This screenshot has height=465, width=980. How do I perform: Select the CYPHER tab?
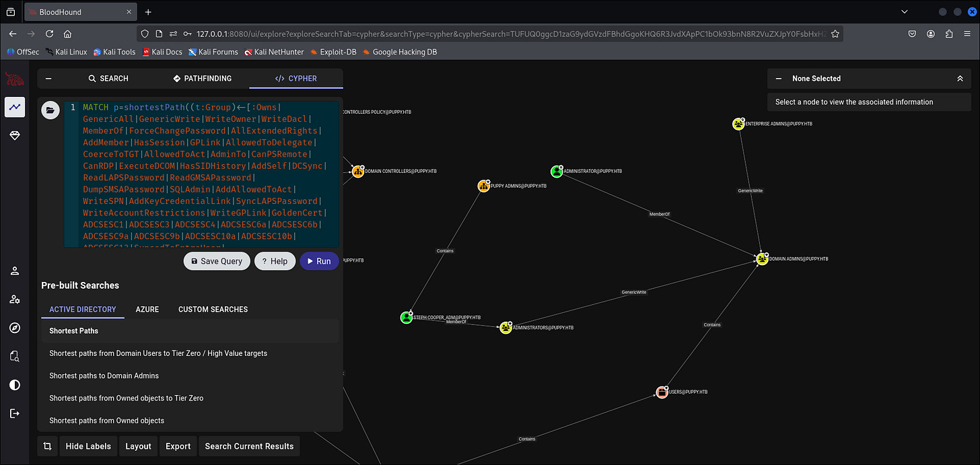tap(296, 78)
